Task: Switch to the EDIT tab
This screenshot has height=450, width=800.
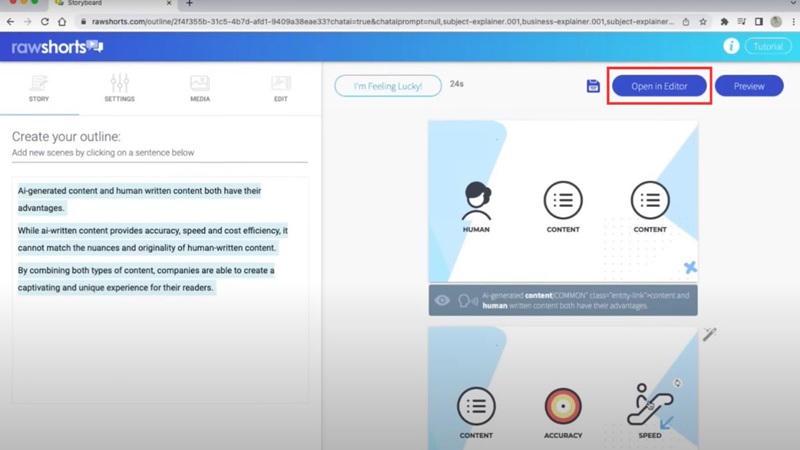Action: coord(281,88)
